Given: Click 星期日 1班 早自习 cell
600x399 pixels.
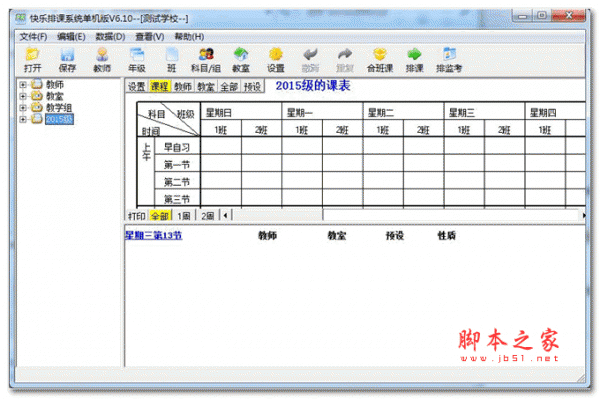Looking at the screenshot, I should (x=221, y=145).
